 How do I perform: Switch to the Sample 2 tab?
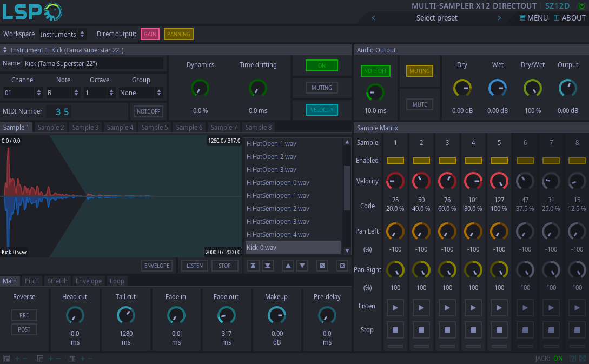[51, 128]
